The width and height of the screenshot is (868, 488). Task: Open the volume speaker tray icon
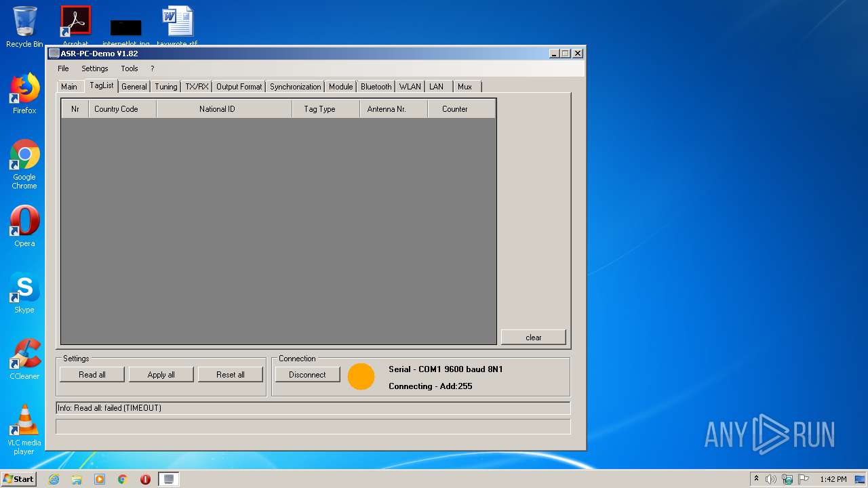pos(771,479)
